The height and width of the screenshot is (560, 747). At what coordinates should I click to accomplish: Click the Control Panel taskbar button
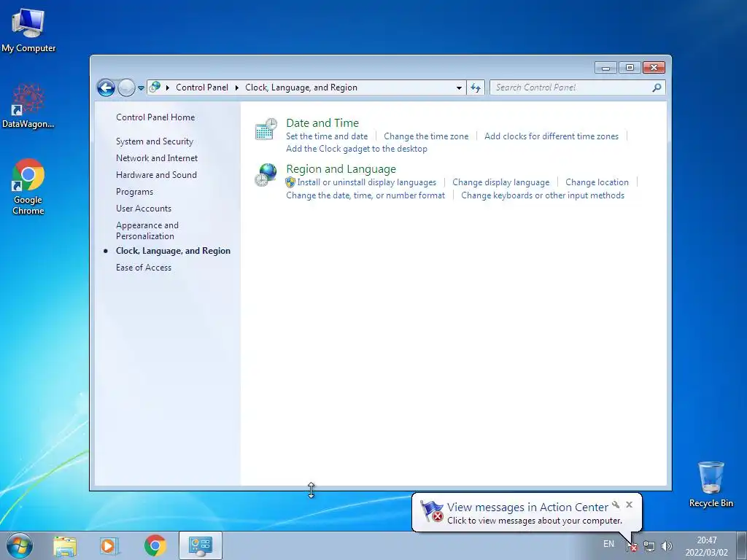[x=200, y=545]
